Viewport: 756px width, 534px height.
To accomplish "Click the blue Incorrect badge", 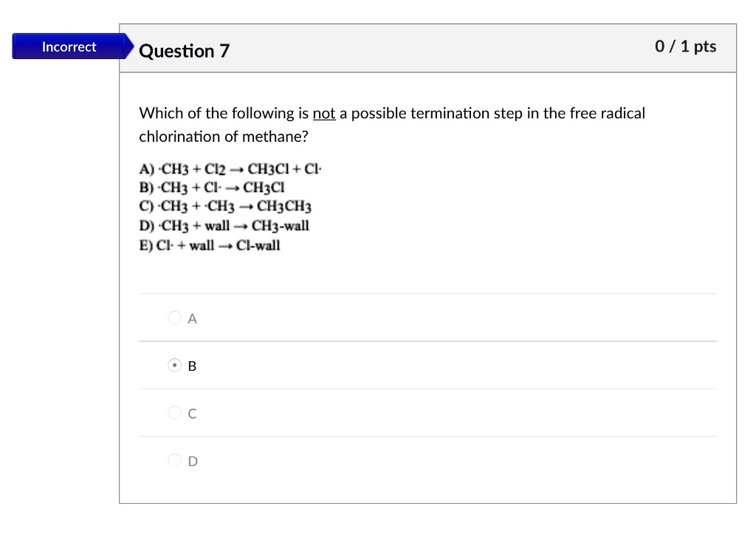I will (69, 47).
